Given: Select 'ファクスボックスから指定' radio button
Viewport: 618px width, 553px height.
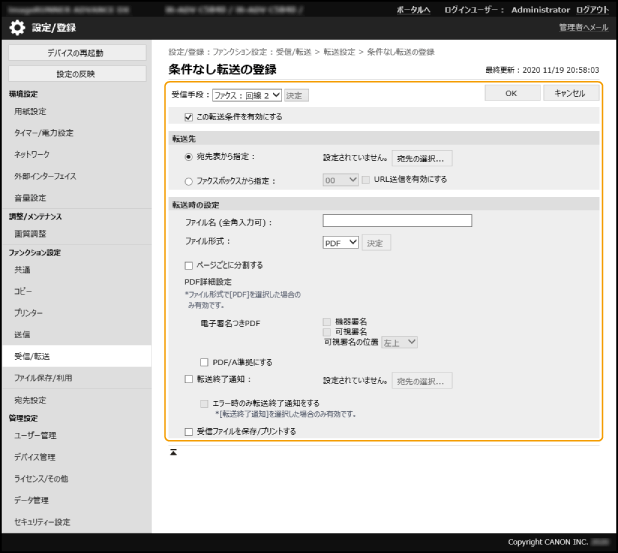Looking at the screenshot, I should click(x=189, y=181).
